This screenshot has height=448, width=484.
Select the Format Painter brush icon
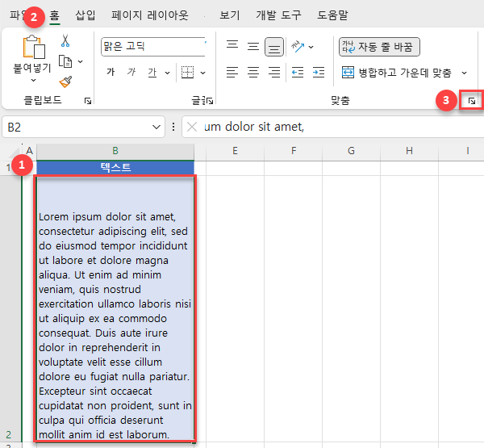click(65, 82)
